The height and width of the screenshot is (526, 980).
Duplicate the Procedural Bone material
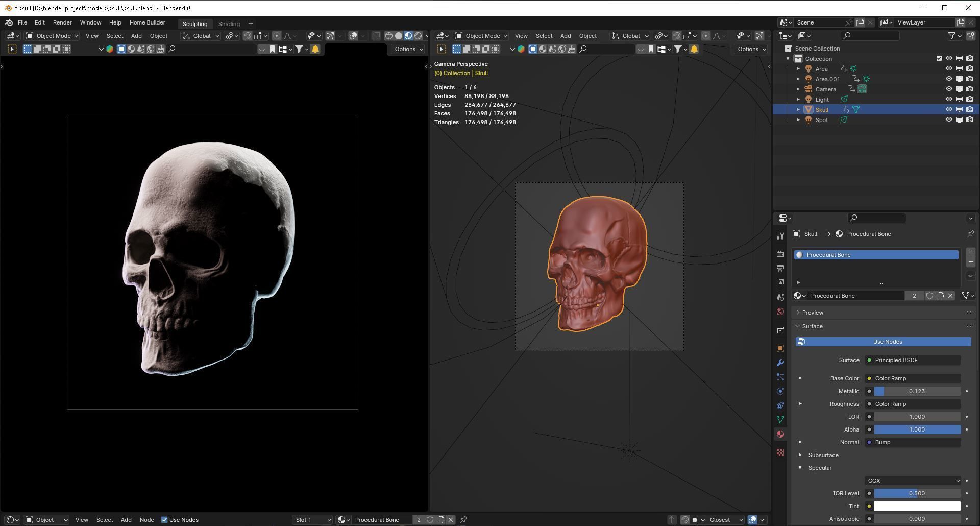(x=940, y=296)
